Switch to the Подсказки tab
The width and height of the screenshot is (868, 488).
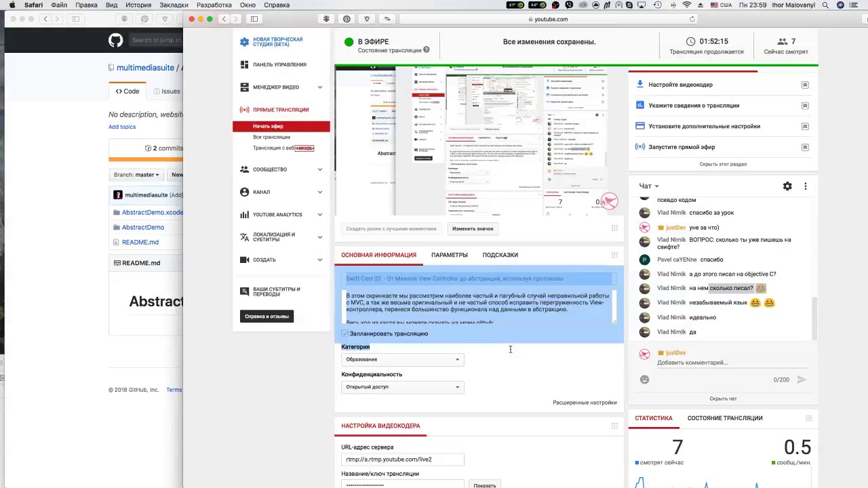coord(500,255)
